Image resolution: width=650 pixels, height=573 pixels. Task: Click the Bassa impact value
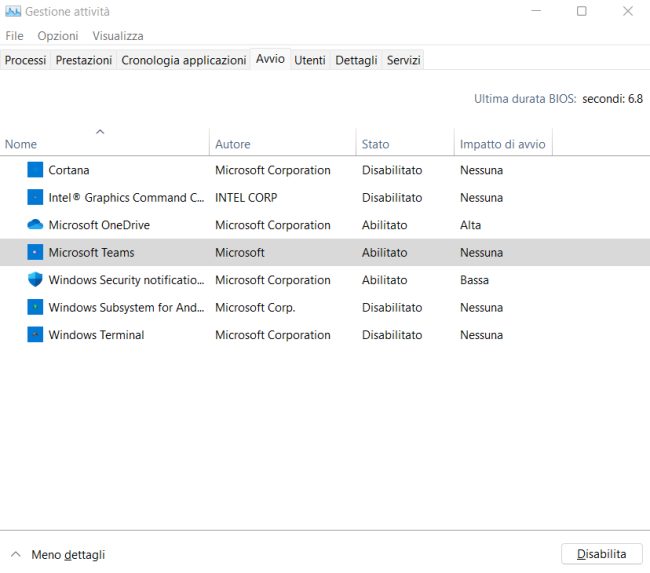tap(474, 280)
